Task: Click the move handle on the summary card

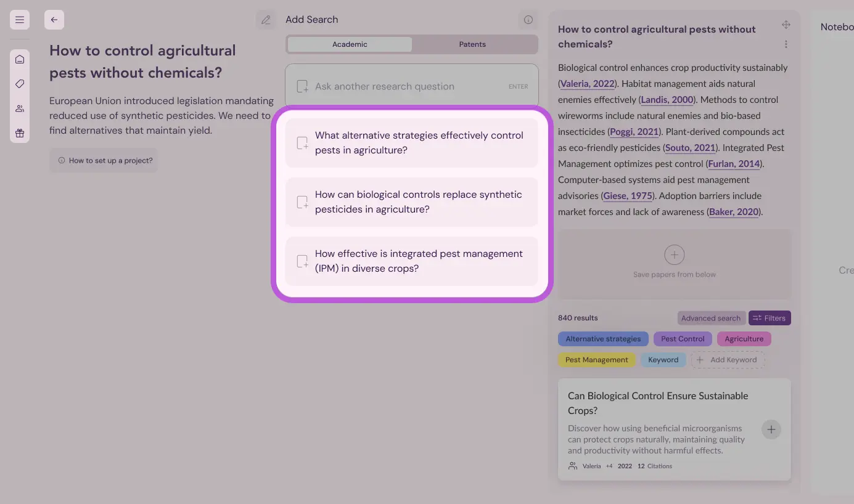Action: click(786, 25)
